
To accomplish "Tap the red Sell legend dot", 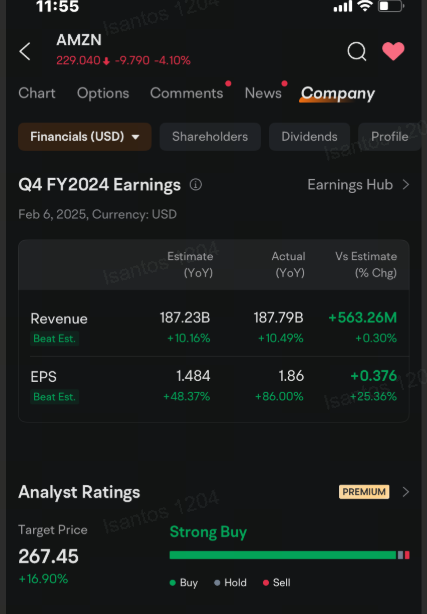I will (x=266, y=583).
